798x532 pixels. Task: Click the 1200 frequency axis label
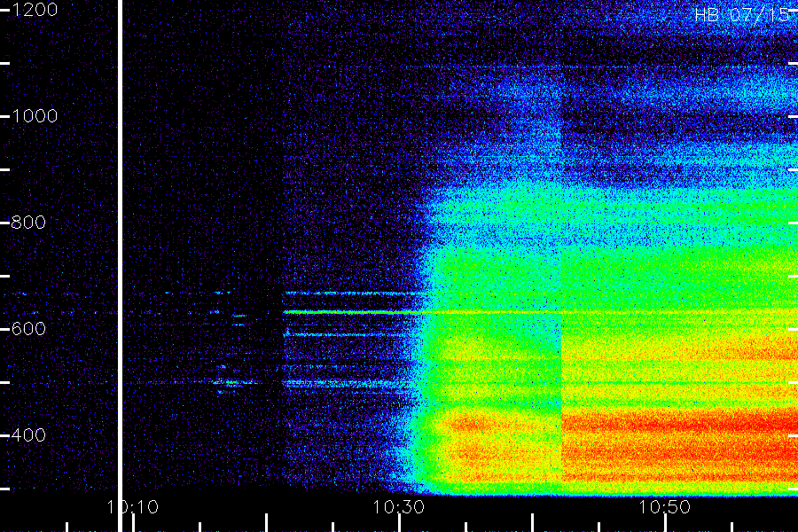(34, 10)
